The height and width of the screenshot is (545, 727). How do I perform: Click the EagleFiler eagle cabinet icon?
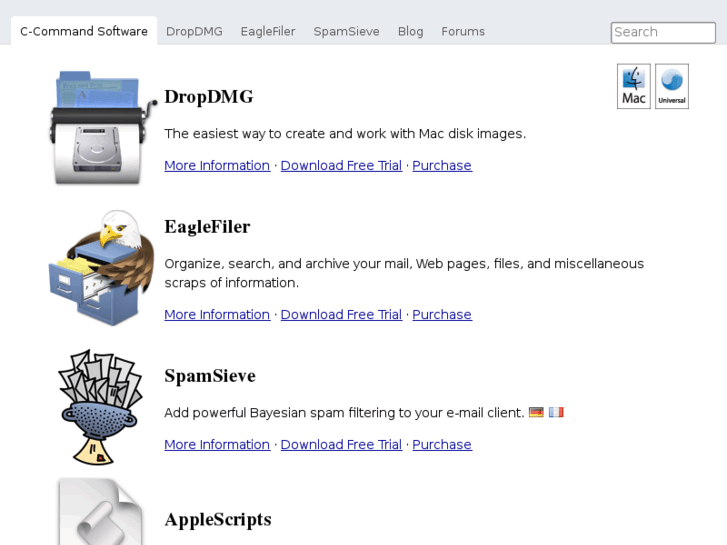point(102,268)
